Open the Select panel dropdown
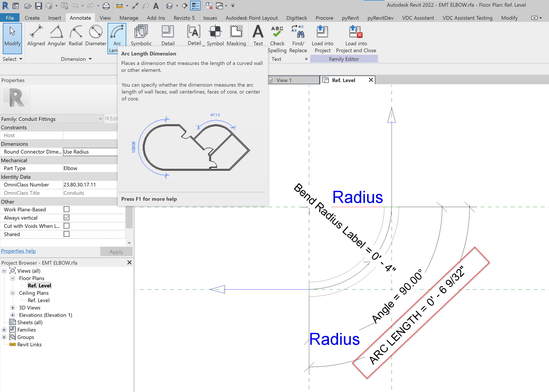 tap(12, 59)
